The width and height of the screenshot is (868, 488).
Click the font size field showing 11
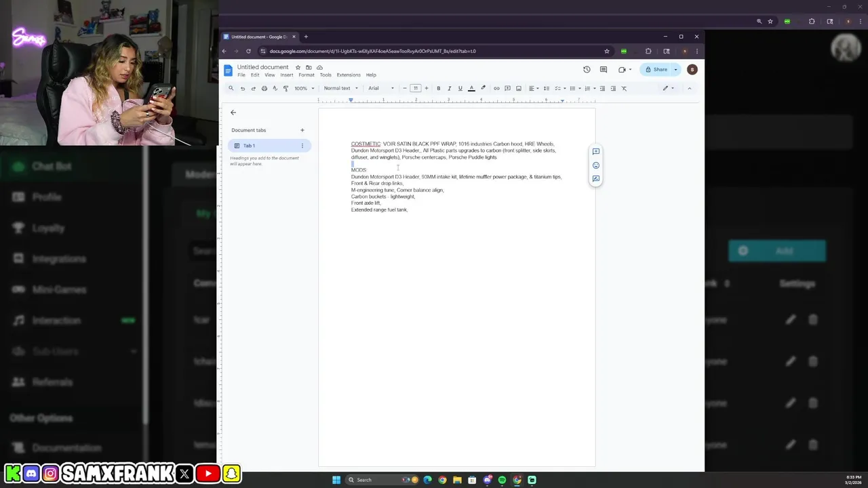pyautogui.click(x=416, y=88)
